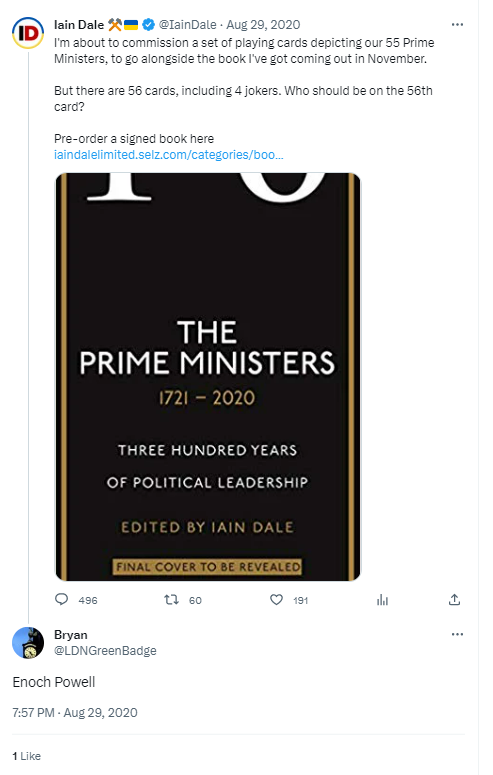Click the reply speech bubble icon
Viewport: 493px width, 775px height.
[x=61, y=600]
